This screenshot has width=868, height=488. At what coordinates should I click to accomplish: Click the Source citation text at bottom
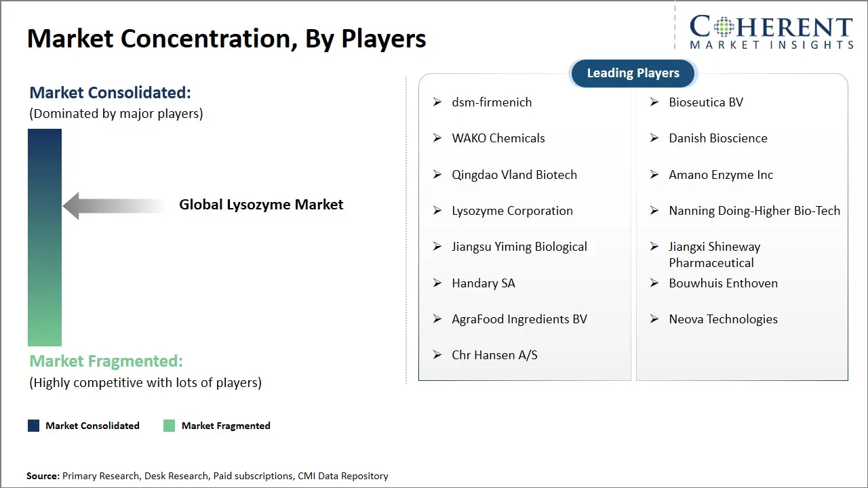(x=208, y=476)
